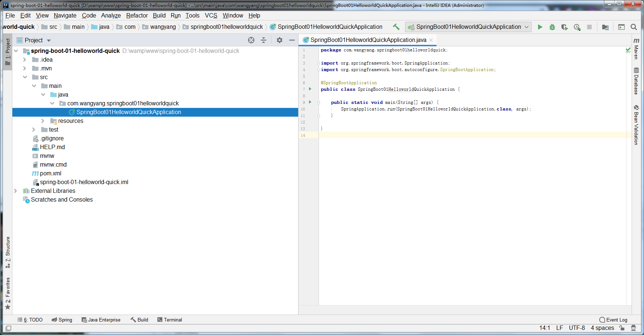Toggle the Maven tool window stripe
Viewport: 644px width, 335px height.
[636, 49]
